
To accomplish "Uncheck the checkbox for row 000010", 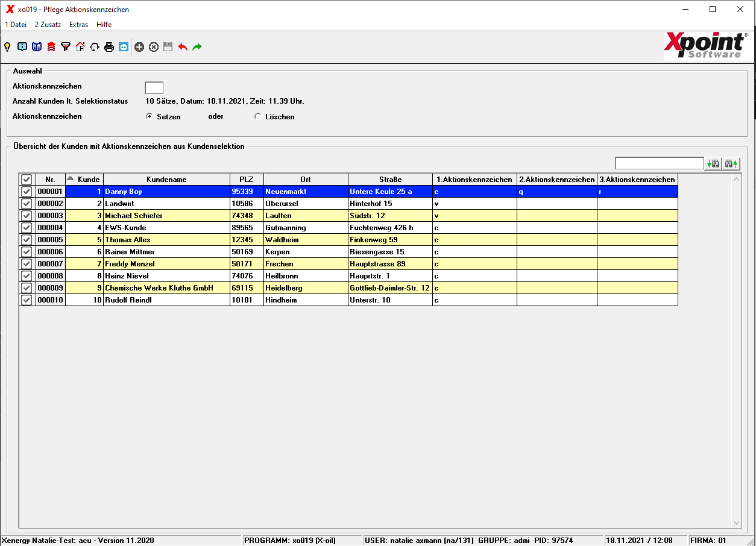I will click(27, 300).
